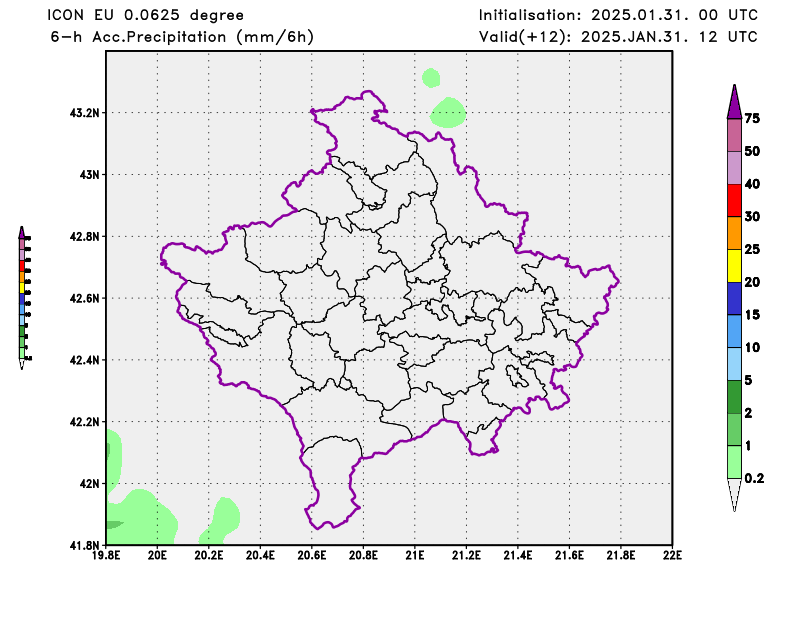Click the 'Valid(+12): 2025.JAN.31. 12 UTC' text
The width and height of the screenshot is (800, 618).
[618, 37]
